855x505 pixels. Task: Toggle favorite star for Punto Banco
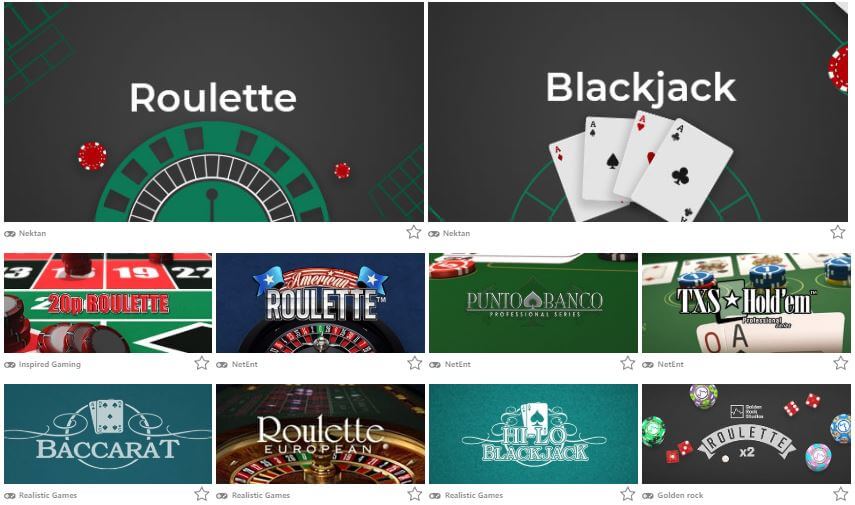coord(628,363)
